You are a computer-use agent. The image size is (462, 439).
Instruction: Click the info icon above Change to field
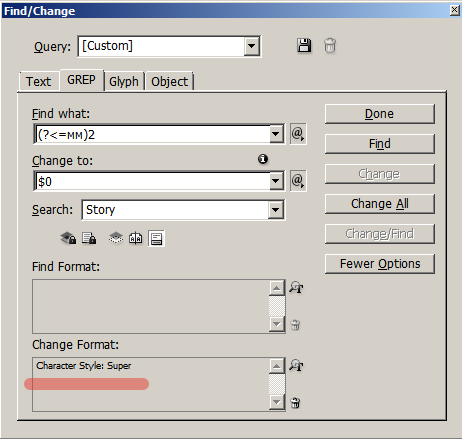(263, 159)
